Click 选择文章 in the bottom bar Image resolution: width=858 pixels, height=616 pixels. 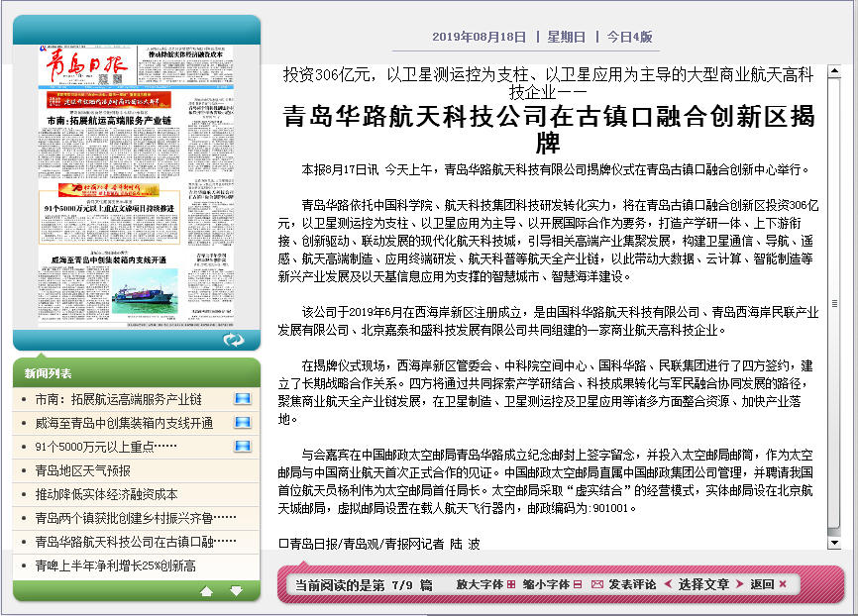coord(703,584)
